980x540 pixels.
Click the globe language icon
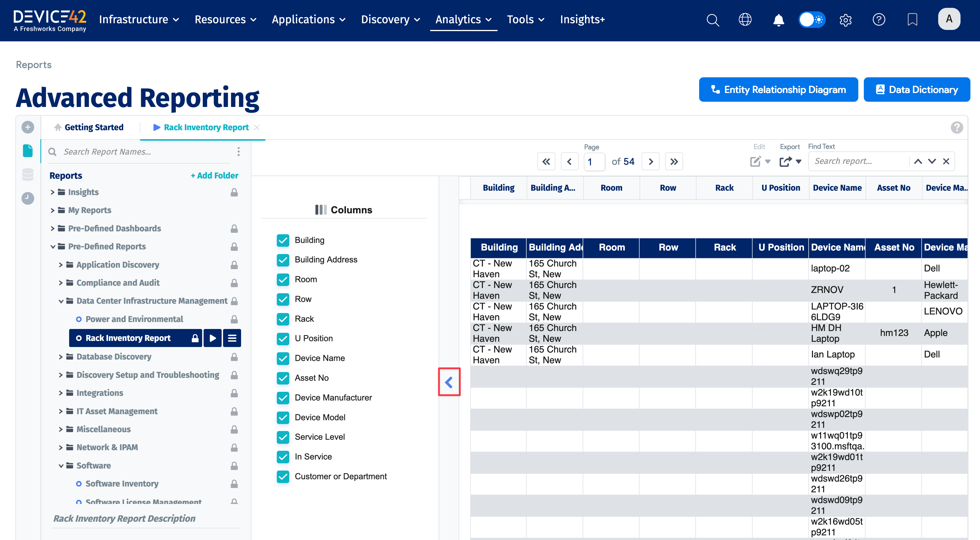pos(745,19)
